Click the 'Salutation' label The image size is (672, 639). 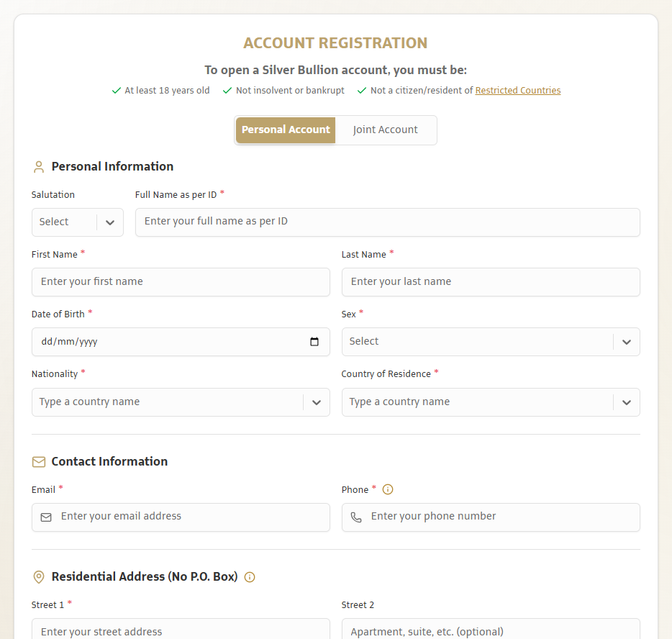point(53,194)
